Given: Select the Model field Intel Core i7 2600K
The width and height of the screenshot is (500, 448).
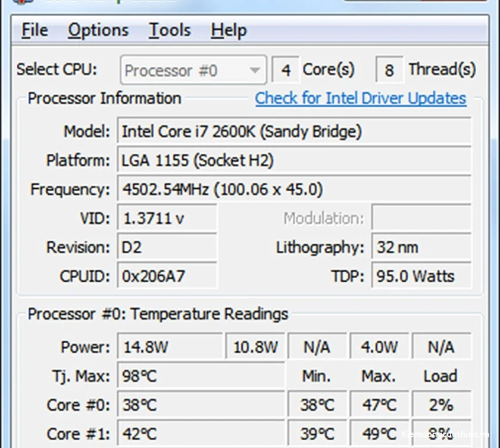Looking at the screenshot, I should [294, 131].
